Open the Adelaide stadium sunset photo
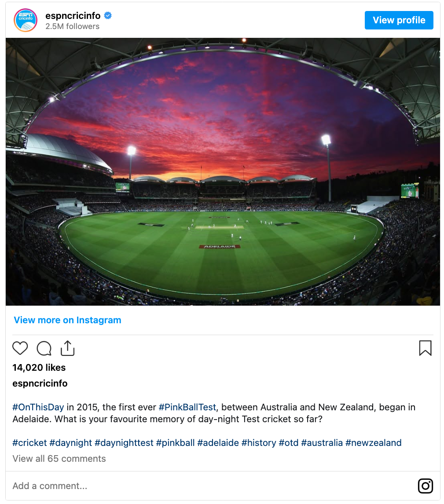This screenshot has width=444, height=504. click(223, 172)
